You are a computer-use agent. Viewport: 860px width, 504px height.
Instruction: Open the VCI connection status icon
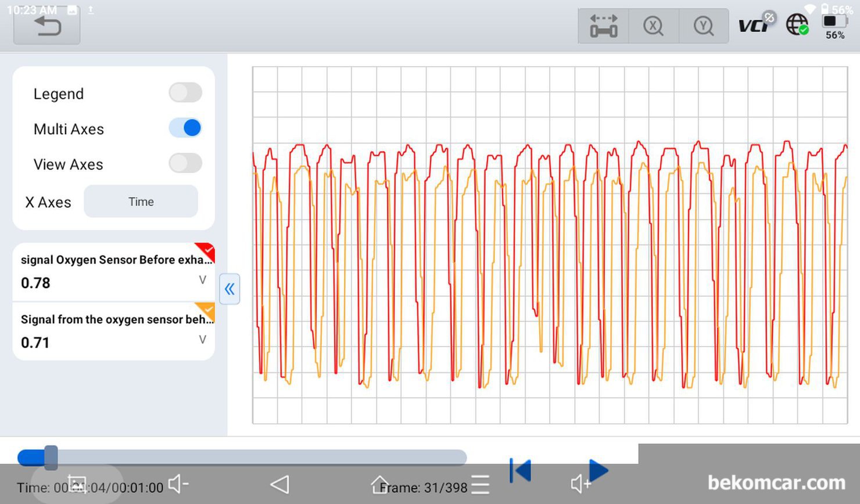757,24
